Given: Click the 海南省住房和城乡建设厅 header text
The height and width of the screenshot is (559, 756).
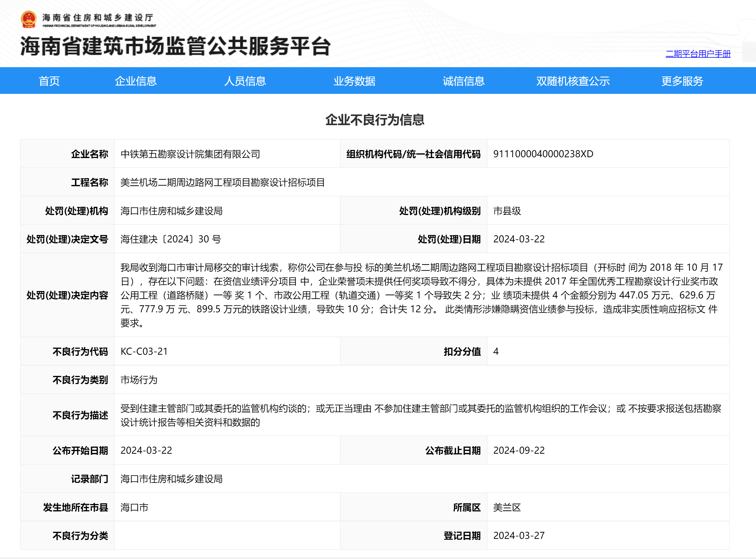Looking at the screenshot, I should (x=98, y=17).
